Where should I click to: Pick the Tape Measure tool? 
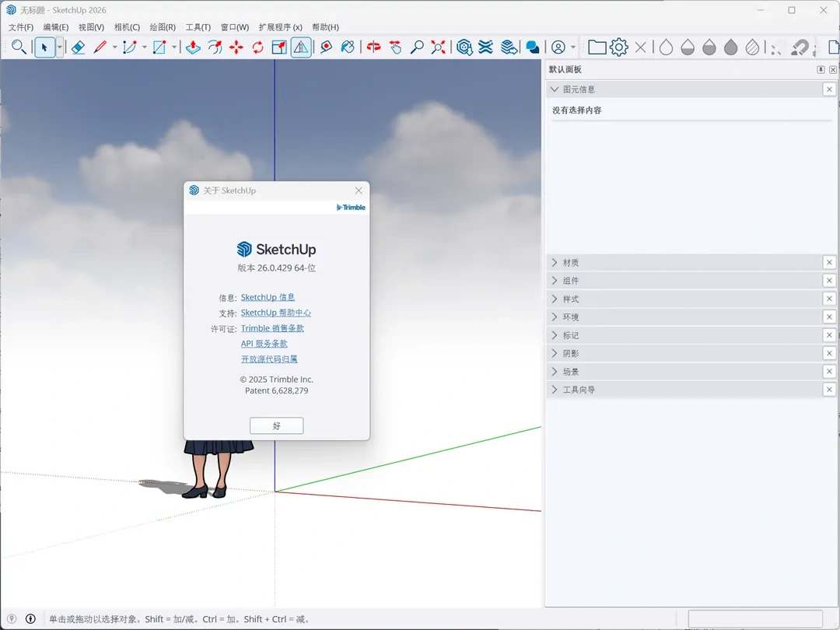[326, 47]
